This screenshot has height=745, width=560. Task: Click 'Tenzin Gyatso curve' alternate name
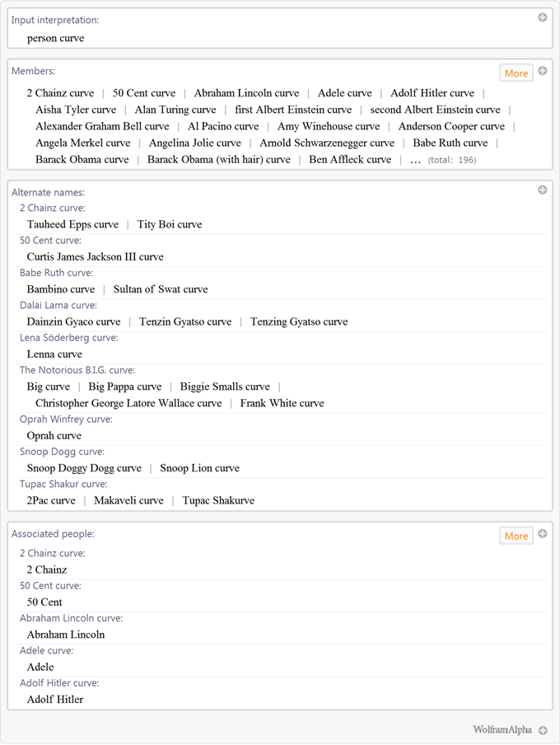point(185,321)
